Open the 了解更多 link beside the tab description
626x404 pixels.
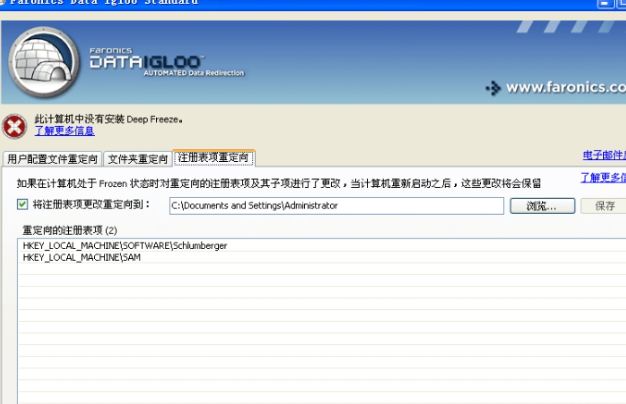[x=603, y=177]
